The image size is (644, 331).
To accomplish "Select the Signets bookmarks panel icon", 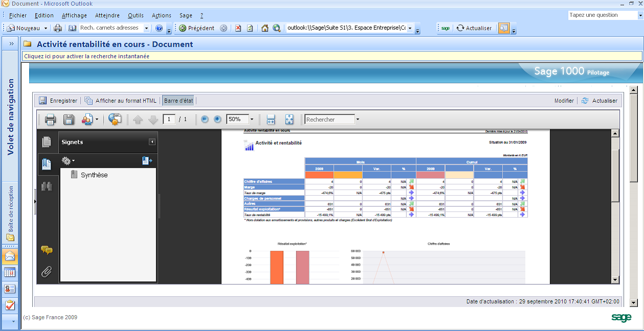I will click(x=47, y=164).
